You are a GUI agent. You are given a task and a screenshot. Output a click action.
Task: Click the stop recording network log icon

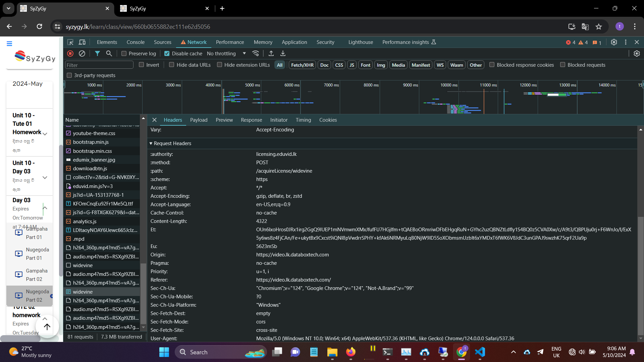point(70,53)
